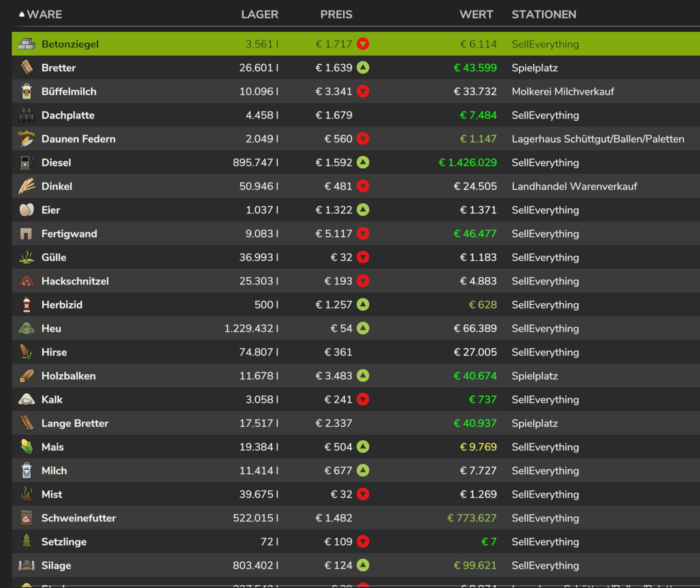This screenshot has width=700, height=588.
Task: Click the Silage bunker icon
Action: pyautogui.click(x=27, y=565)
